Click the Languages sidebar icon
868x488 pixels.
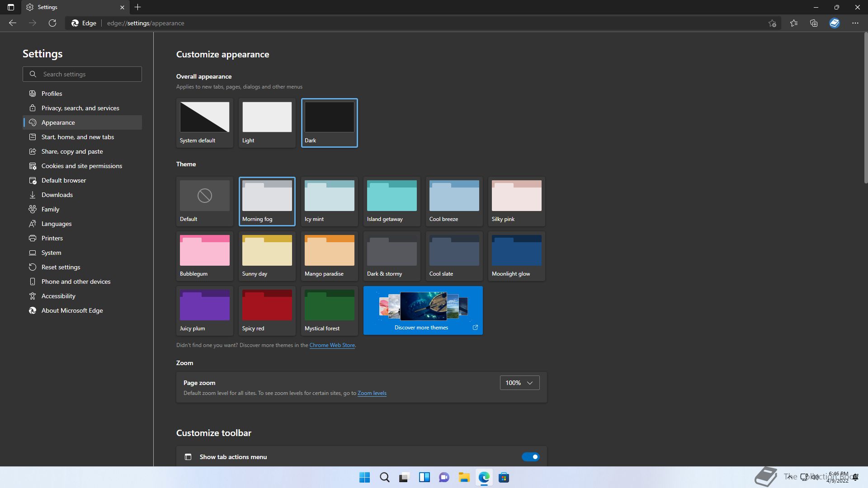pyautogui.click(x=33, y=224)
